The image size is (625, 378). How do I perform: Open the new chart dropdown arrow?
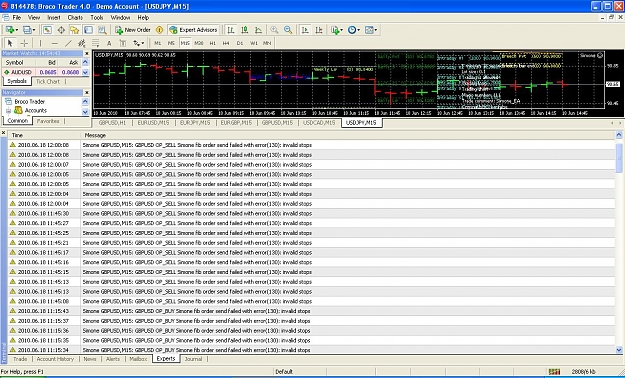point(18,30)
